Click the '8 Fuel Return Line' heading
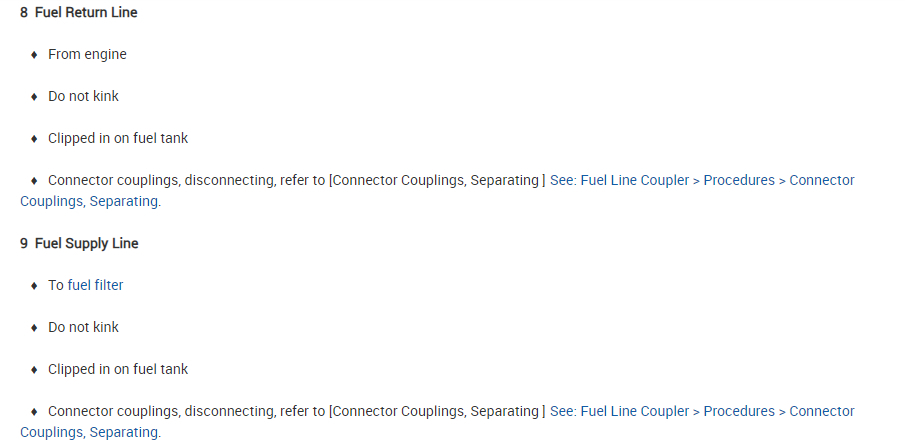The width and height of the screenshot is (905, 447). click(x=79, y=13)
